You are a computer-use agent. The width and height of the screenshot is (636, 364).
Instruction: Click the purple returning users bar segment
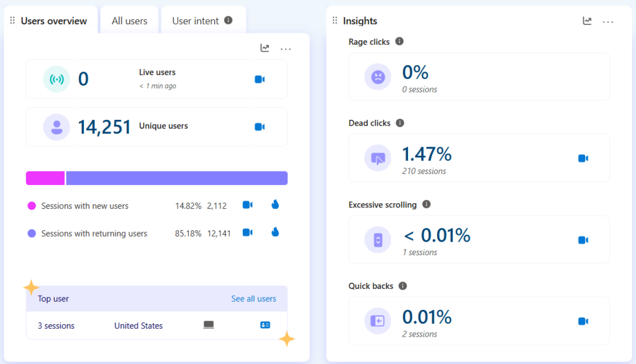pos(176,178)
